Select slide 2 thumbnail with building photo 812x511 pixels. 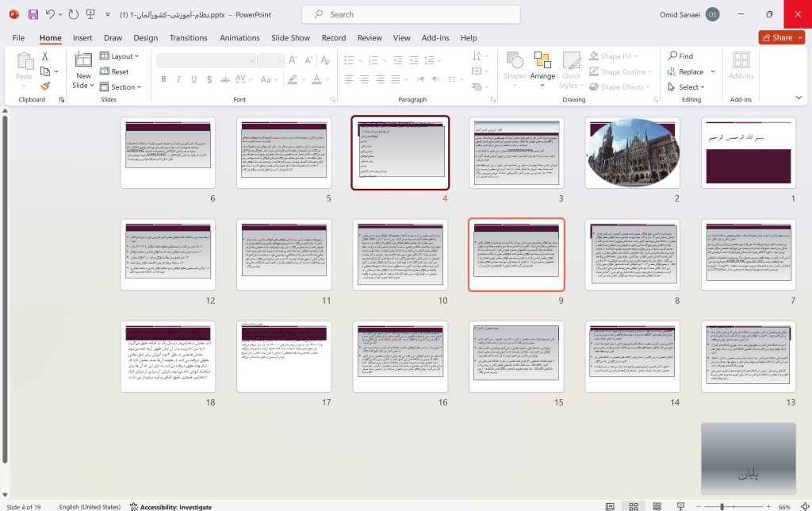632,152
